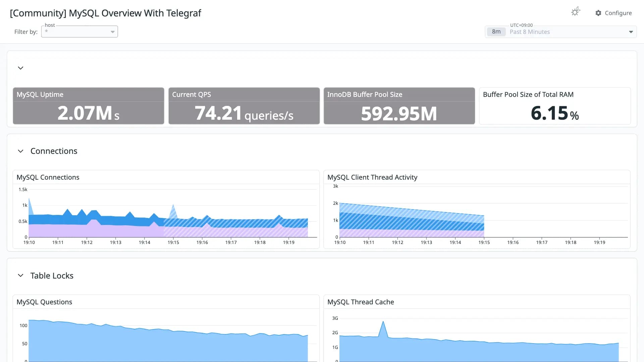Select the Current QPS widget
The width and height of the screenshot is (644, 362).
point(244,106)
